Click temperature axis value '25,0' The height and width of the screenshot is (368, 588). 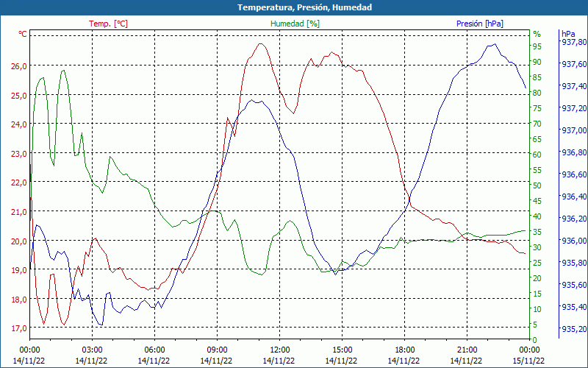coord(19,96)
